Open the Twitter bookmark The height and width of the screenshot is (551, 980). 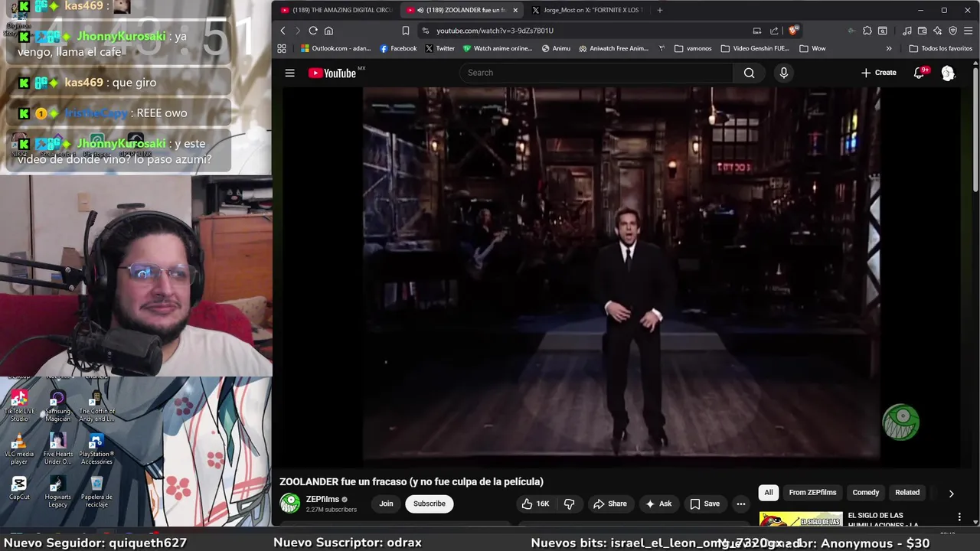pyautogui.click(x=439, y=48)
